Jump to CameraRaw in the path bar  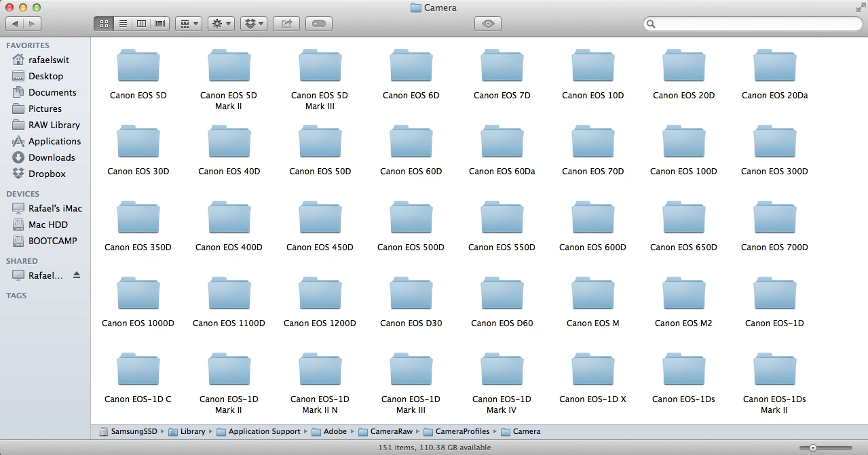click(385, 431)
